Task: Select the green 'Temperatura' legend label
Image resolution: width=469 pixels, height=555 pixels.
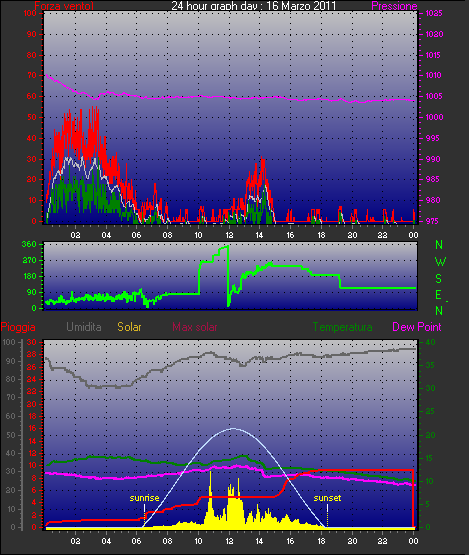Action: click(342, 327)
